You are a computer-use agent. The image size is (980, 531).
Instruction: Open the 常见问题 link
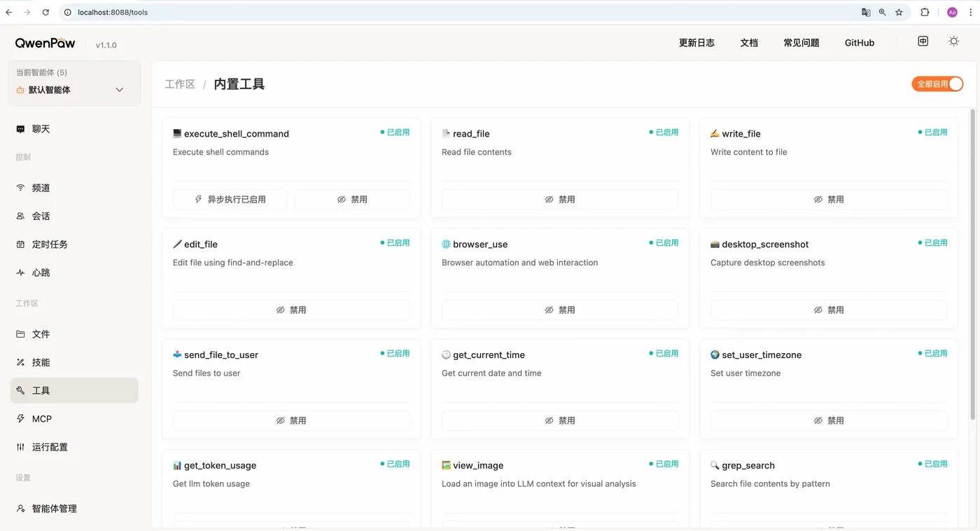point(801,43)
